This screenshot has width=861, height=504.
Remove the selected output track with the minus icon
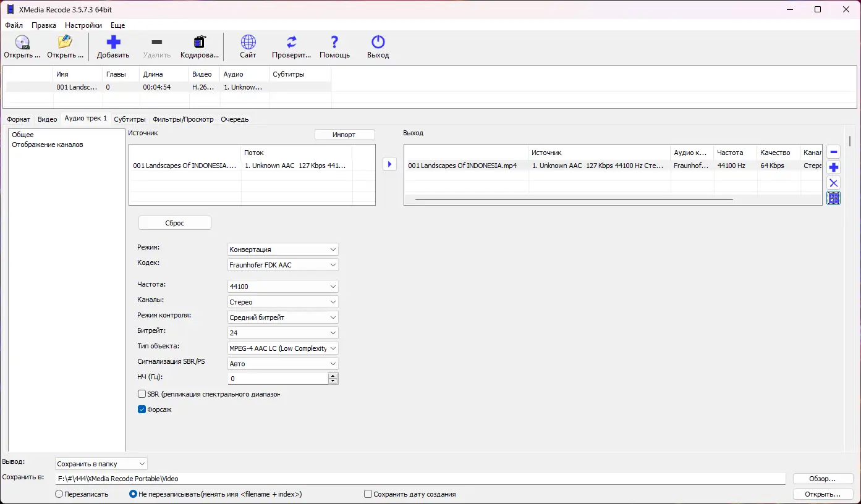(x=833, y=151)
